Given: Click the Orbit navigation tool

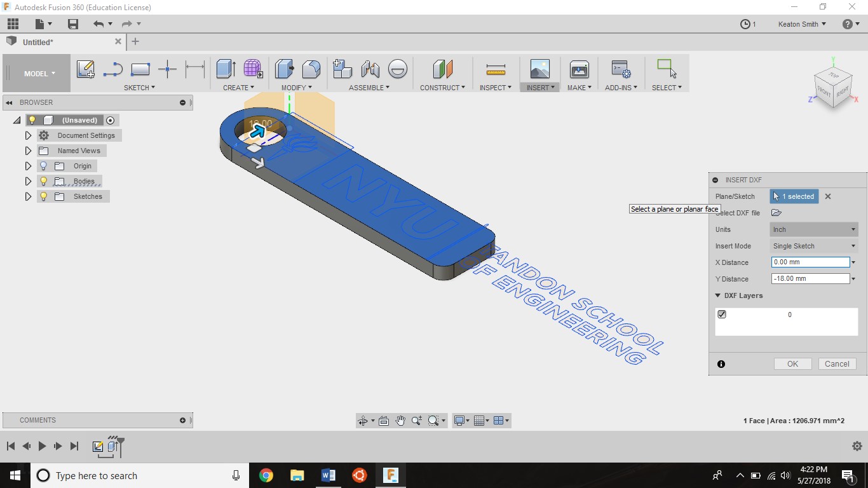Looking at the screenshot, I should pyautogui.click(x=363, y=421).
